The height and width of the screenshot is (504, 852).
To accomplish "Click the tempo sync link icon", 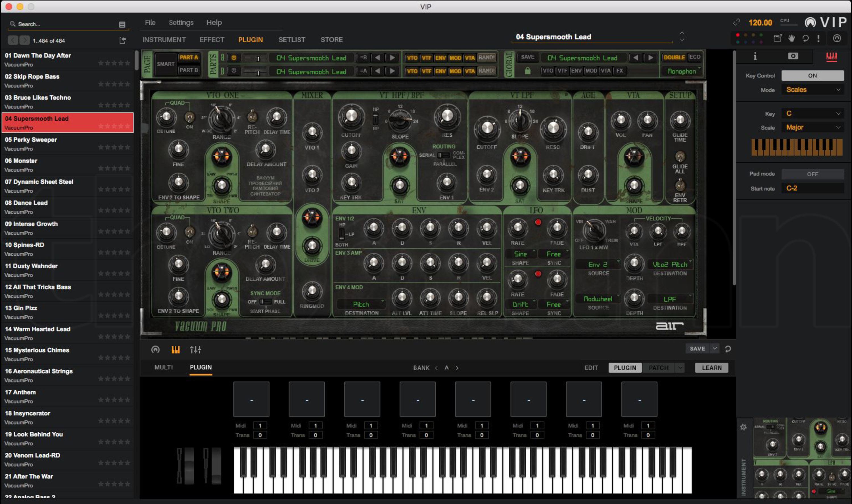I will click(736, 22).
